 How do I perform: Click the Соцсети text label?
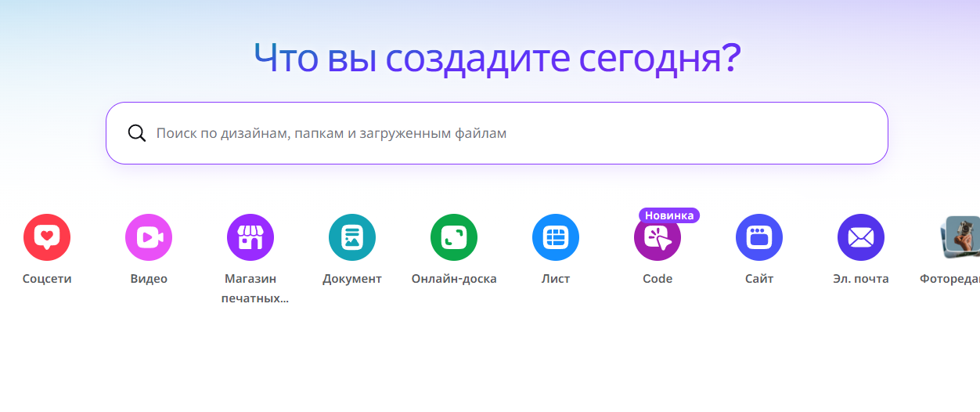pyautogui.click(x=47, y=279)
